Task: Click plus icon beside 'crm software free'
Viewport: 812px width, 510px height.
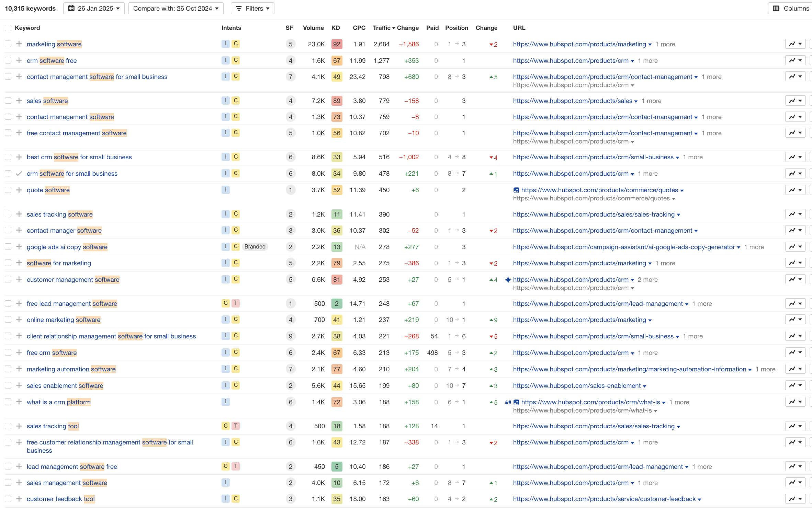Action: click(x=19, y=60)
